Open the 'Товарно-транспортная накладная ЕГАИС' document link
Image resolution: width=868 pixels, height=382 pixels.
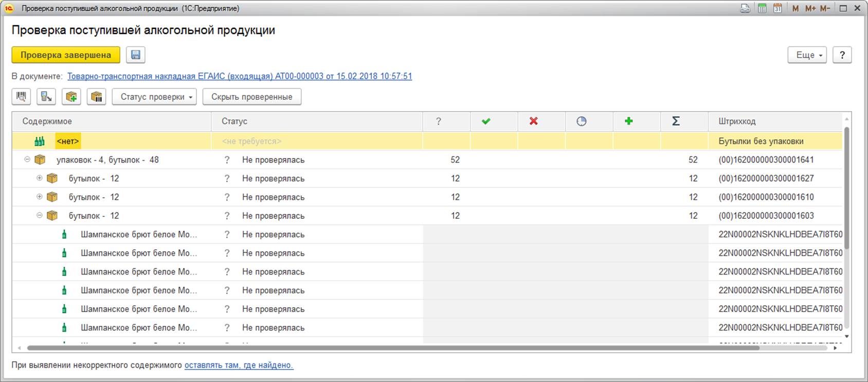coord(240,76)
